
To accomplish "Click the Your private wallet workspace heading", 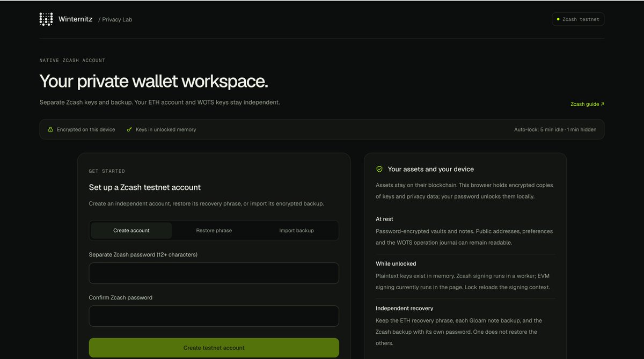I will coord(153,81).
